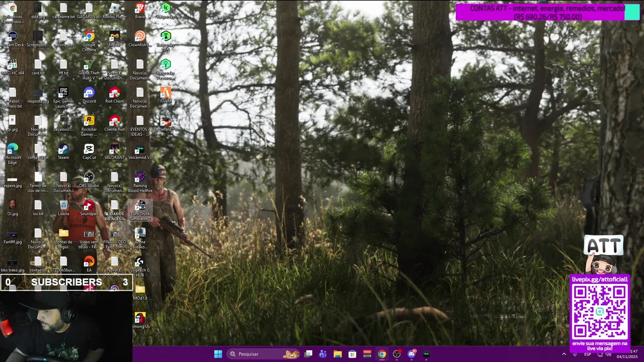Image resolution: width=644 pixels, height=362 pixels.
Task: Open Rockstar Games Launcher shortcut
Action: click(89, 126)
